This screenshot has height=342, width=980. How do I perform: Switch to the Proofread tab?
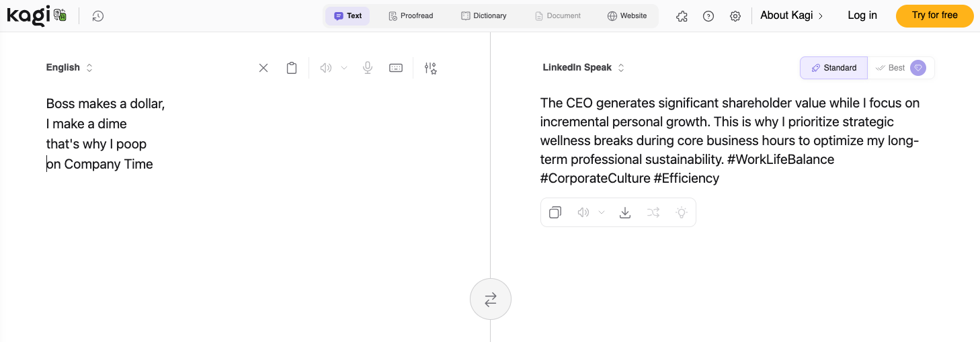[x=411, y=16]
